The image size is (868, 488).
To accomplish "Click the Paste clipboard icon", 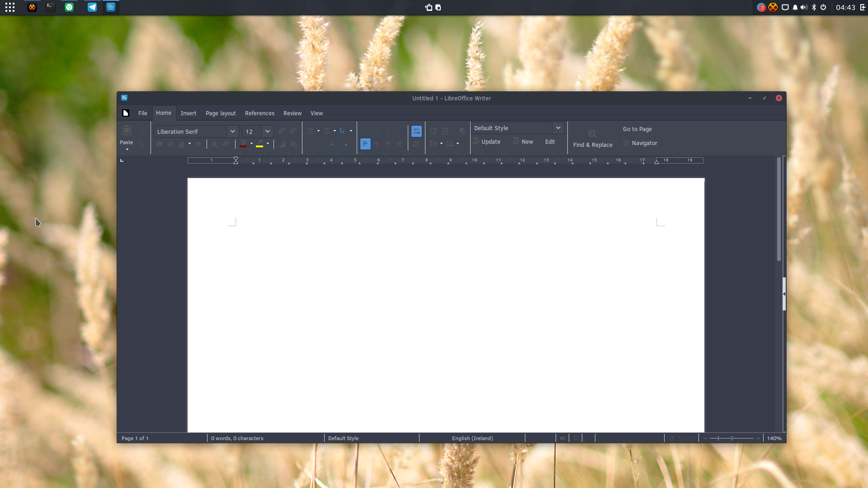I will (x=127, y=131).
